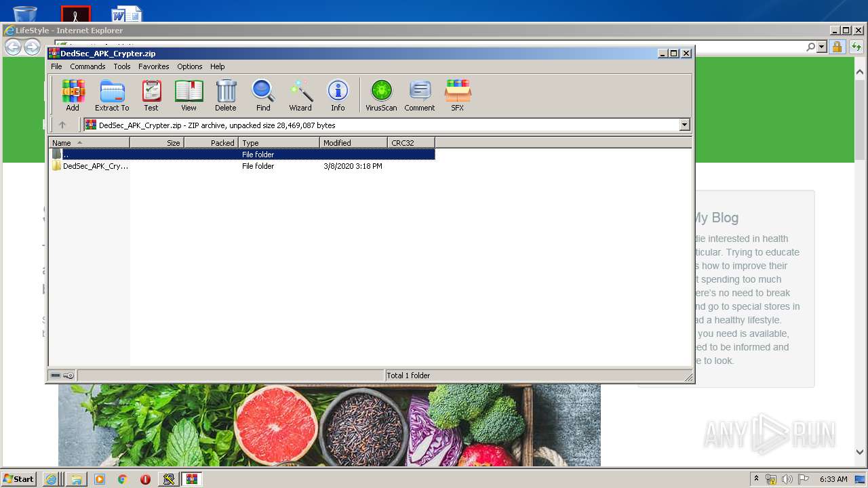868x488 pixels.
Task: Click the IE refresh button
Action: click(856, 47)
